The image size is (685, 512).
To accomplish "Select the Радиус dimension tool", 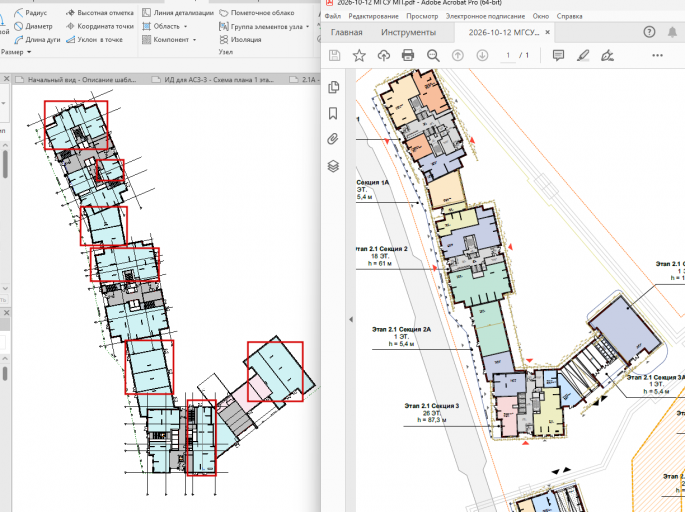I will point(31,13).
